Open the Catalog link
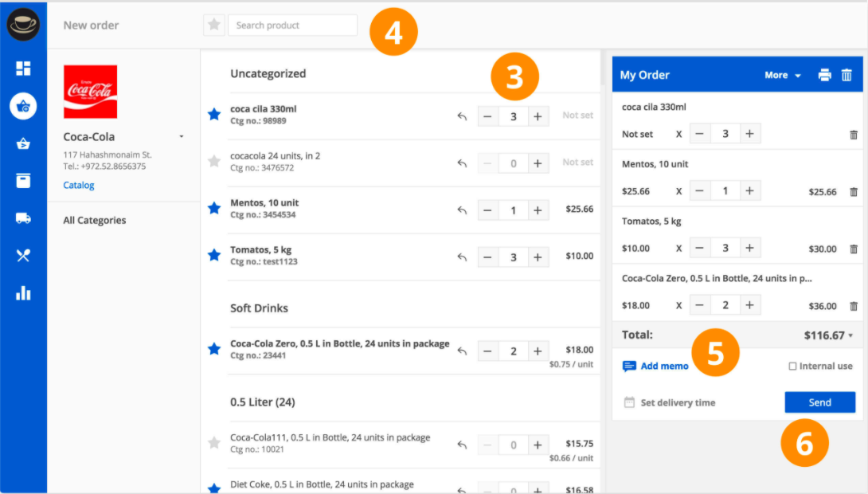 coord(79,186)
